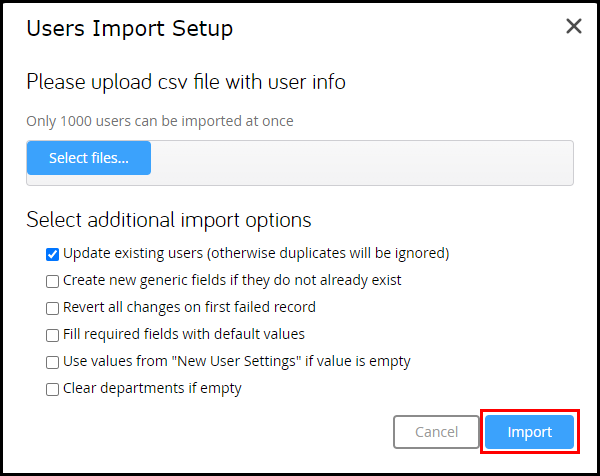Click the 'Create new generic fields' label text

(232, 280)
